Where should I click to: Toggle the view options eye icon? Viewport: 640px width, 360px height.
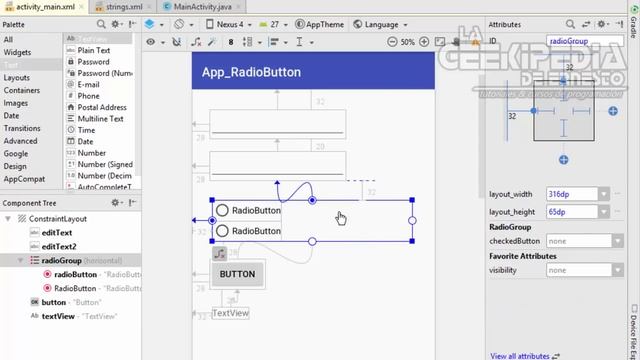coord(151,42)
